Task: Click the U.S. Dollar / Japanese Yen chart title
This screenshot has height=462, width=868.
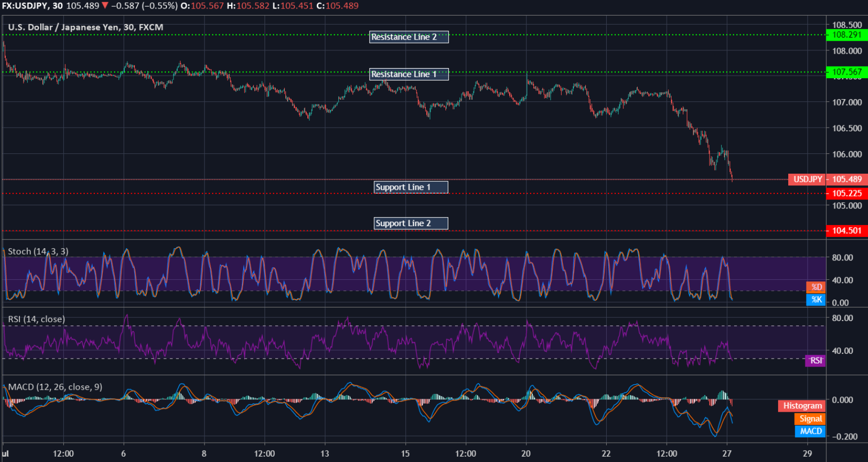Action: pos(86,27)
